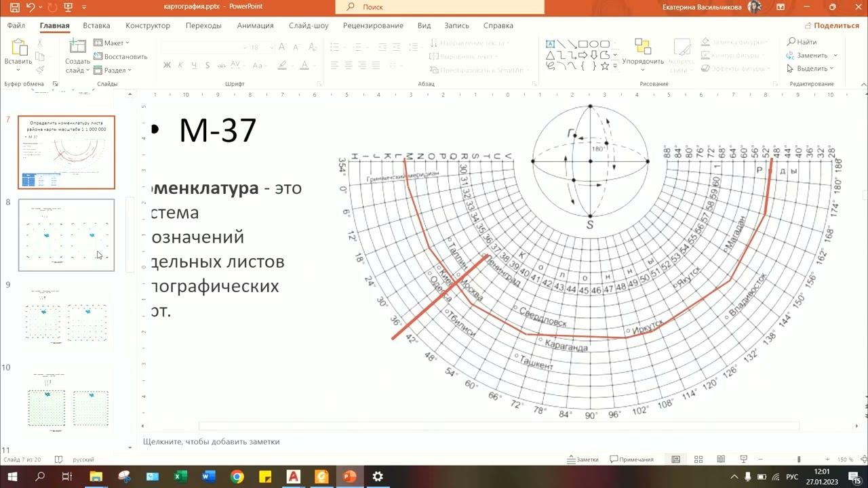
Task: Open the Customize Quick Access Toolbar arrow
Action: (83, 7)
